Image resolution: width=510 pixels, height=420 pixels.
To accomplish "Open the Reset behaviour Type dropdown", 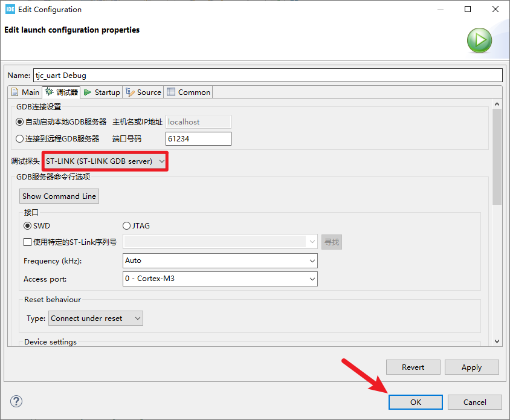I will point(95,318).
